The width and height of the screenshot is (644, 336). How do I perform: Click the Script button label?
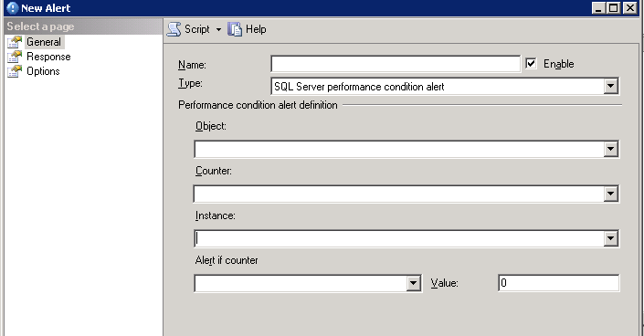pos(197,29)
